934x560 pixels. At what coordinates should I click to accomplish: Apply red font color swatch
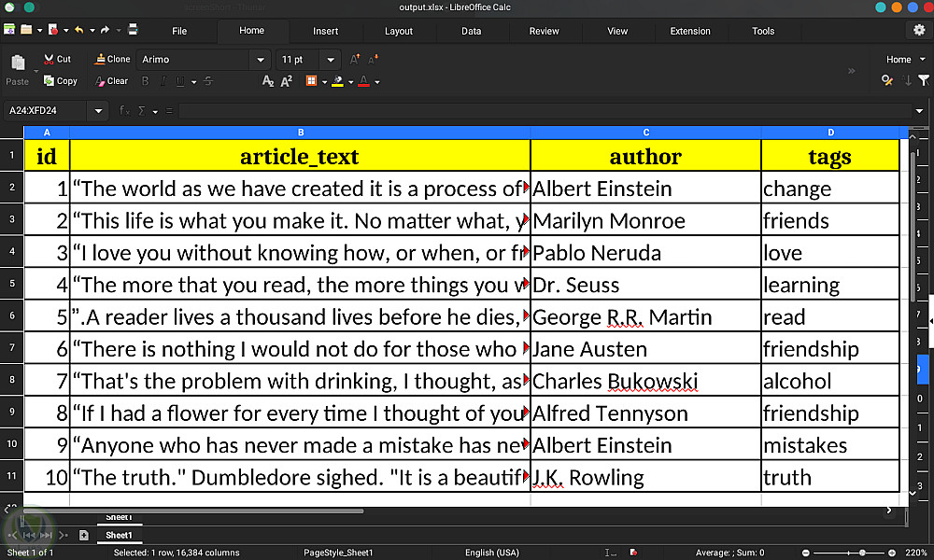[x=363, y=81]
